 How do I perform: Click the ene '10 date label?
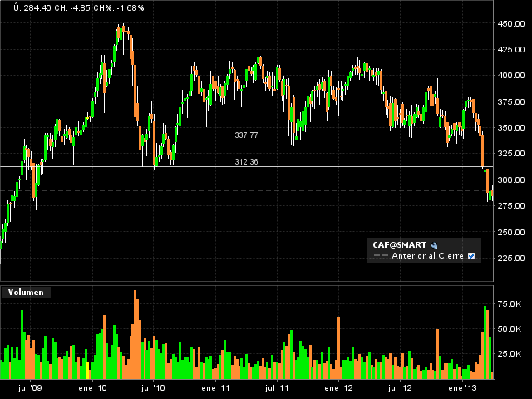click(x=92, y=388)
